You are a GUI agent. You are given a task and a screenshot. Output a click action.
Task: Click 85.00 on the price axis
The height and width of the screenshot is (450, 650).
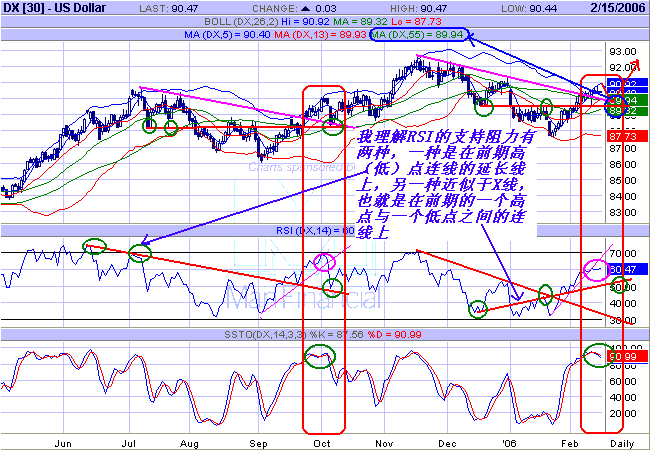pos(623,181)
